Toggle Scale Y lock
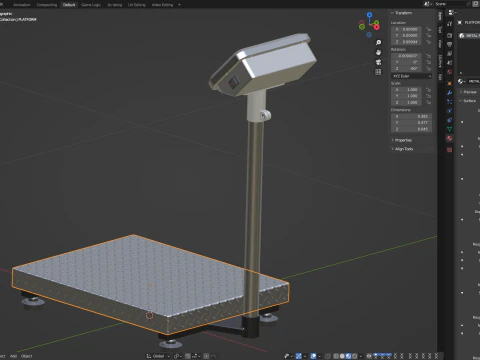 [x=428, y=96]
